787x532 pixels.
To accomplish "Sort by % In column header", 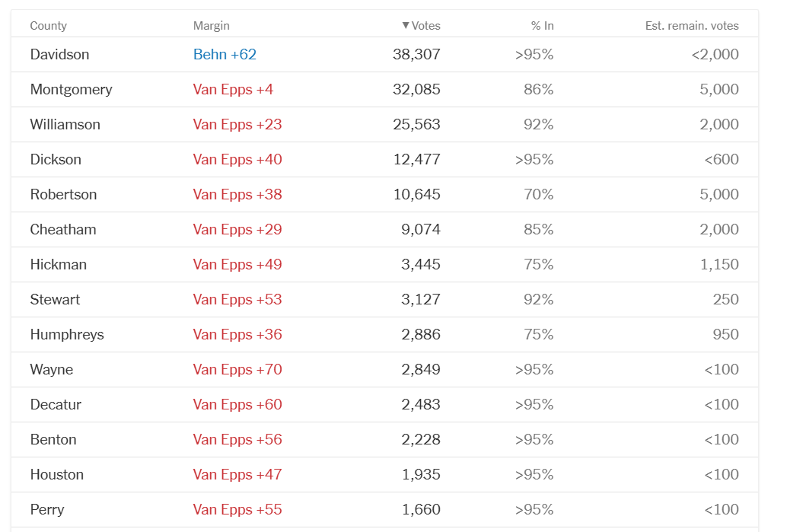I will (x=542, y=26).
